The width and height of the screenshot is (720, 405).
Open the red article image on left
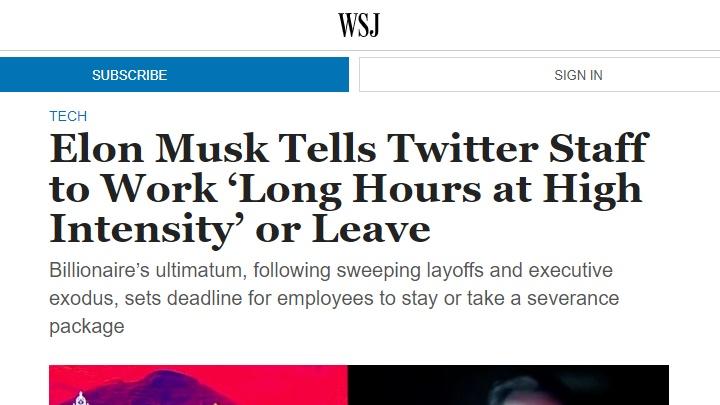[198, 385]
